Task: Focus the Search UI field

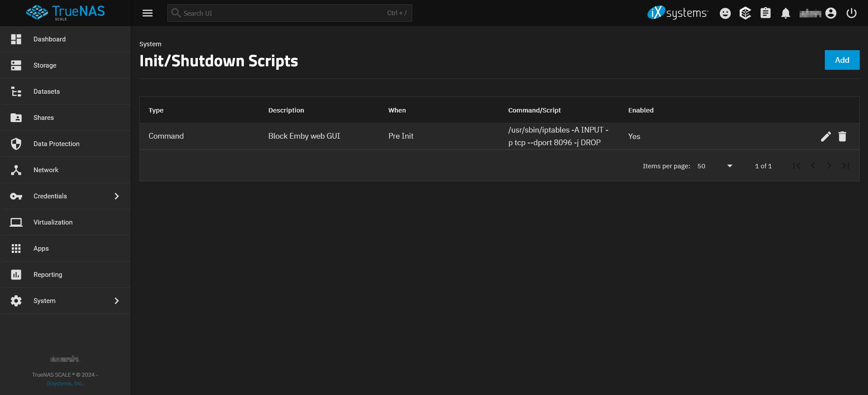Action: pyautogui.click(x=289, y=13)
